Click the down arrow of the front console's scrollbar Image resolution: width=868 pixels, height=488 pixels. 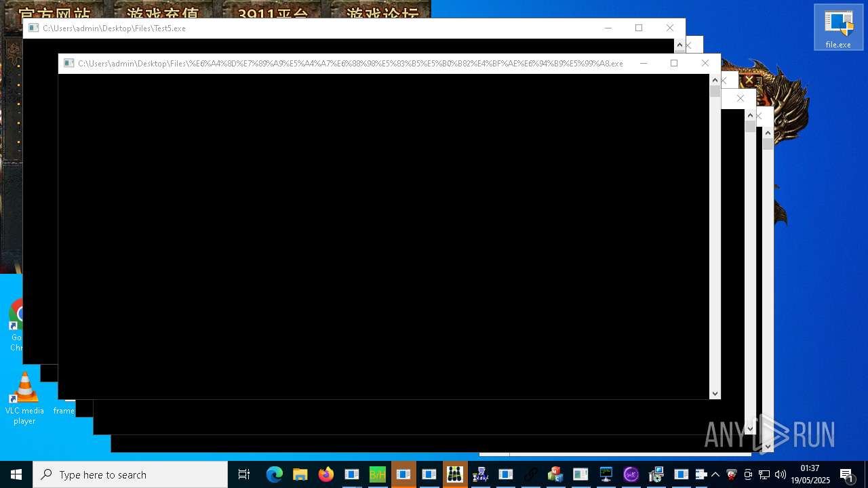click(x=715, y=394)
